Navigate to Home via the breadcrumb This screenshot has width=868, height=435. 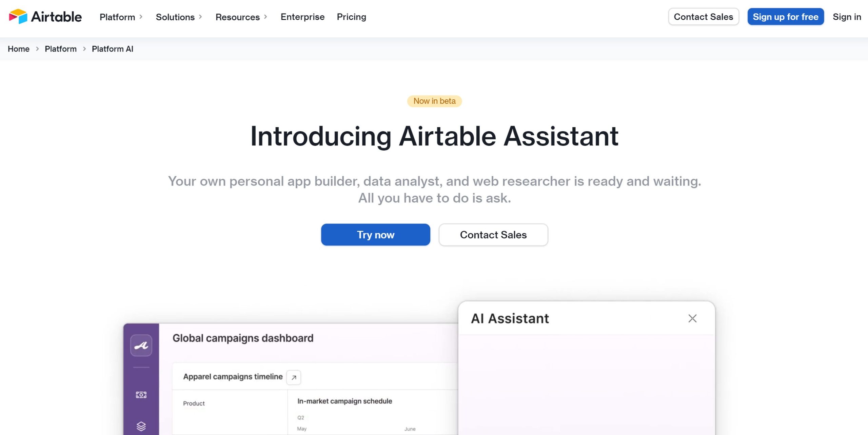18,49
